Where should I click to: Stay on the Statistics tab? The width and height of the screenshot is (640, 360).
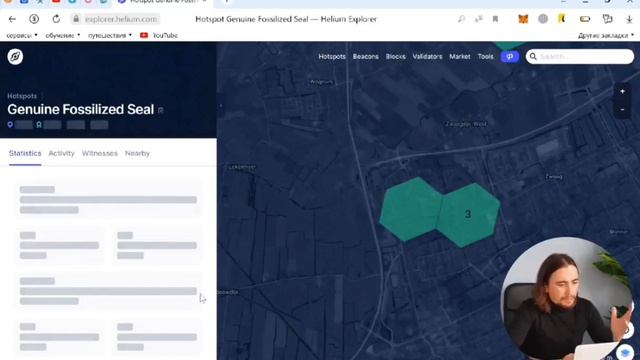(x=25, y=153)
